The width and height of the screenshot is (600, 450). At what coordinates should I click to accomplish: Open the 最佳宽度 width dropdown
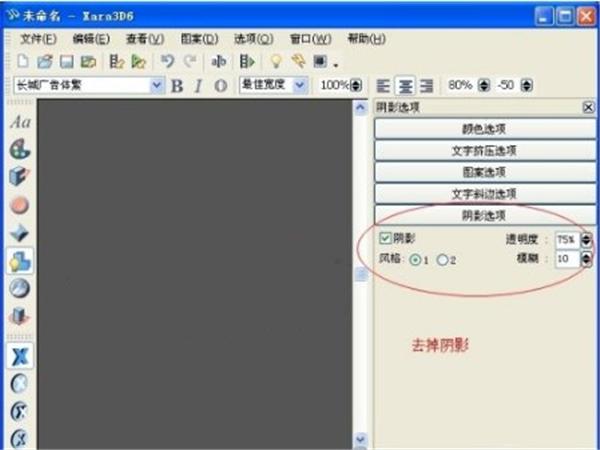[300, 85]
